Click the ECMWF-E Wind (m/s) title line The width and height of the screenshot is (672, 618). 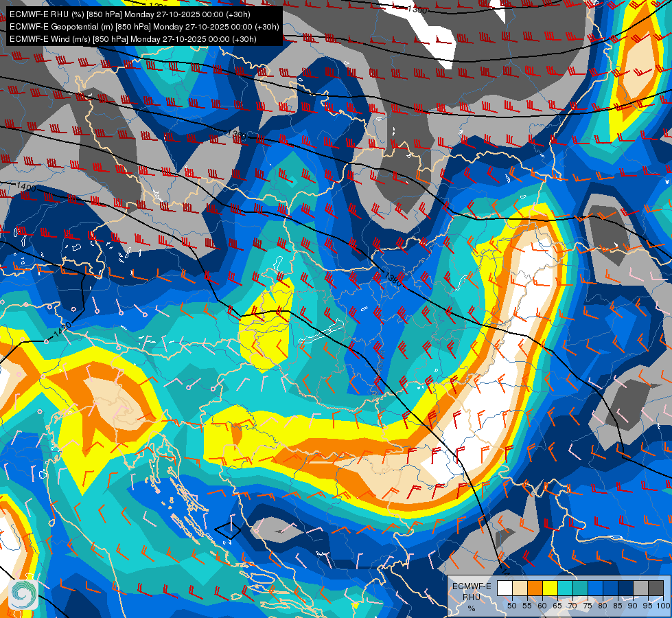click(x=133, y=39)
